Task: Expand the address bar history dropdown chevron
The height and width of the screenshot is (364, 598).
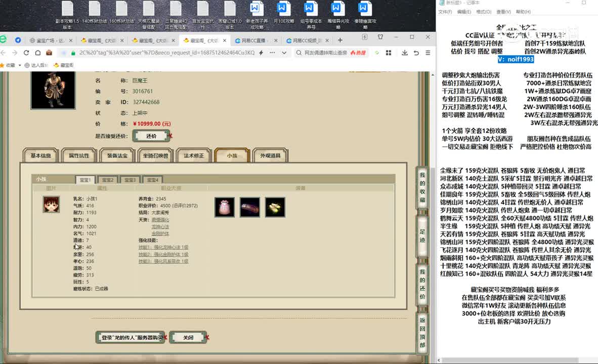Action: pyautogui.click(x=284, y=53)
